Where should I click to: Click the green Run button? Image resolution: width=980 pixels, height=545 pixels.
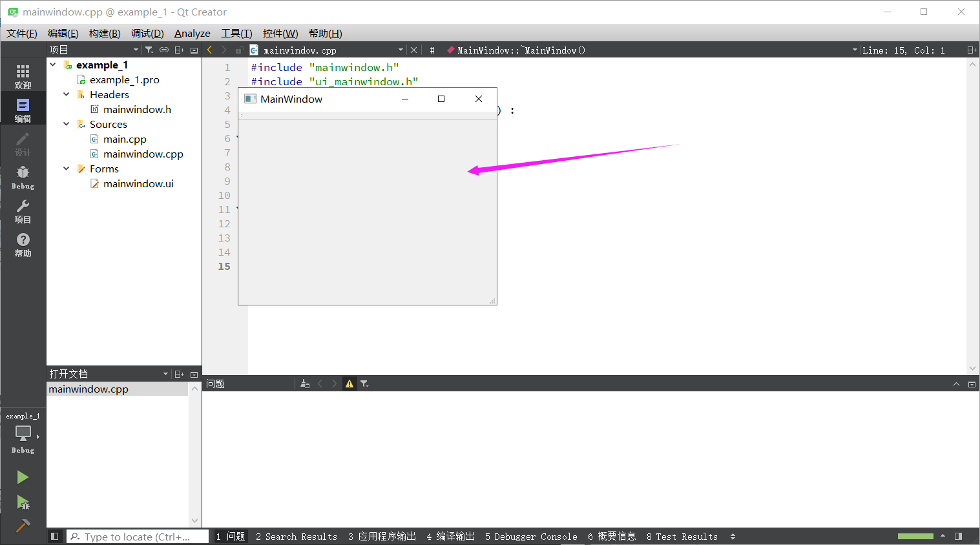[x=23, y=477]
